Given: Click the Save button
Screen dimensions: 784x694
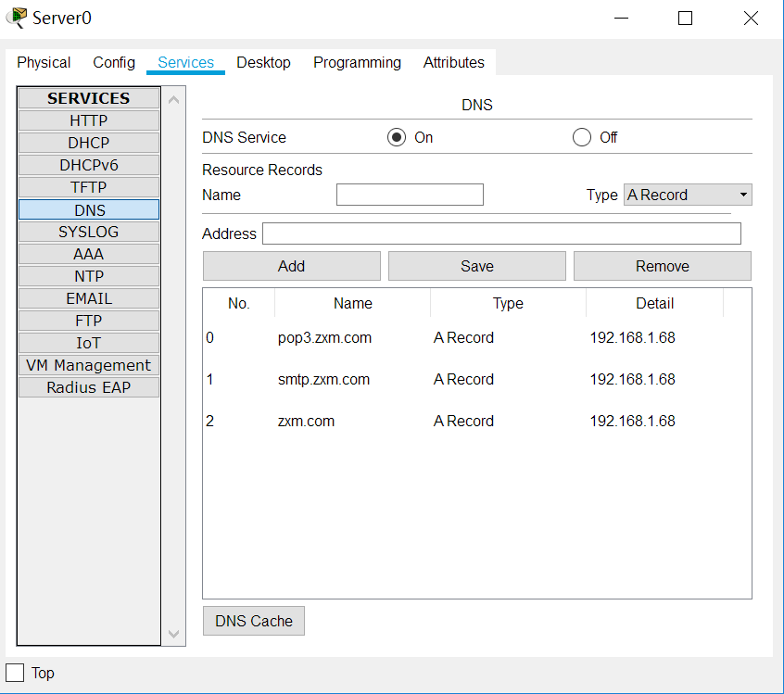Looking at the screenshot, I should (477, 266).
